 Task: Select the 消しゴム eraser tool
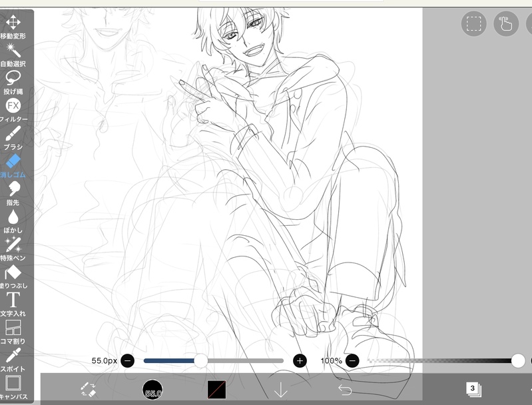13,166
